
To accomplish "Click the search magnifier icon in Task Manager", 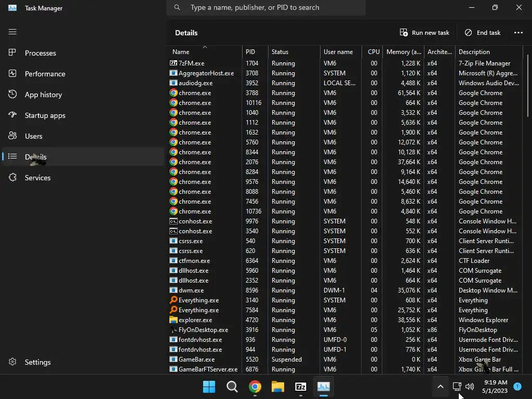I will [x=177, y=7].
